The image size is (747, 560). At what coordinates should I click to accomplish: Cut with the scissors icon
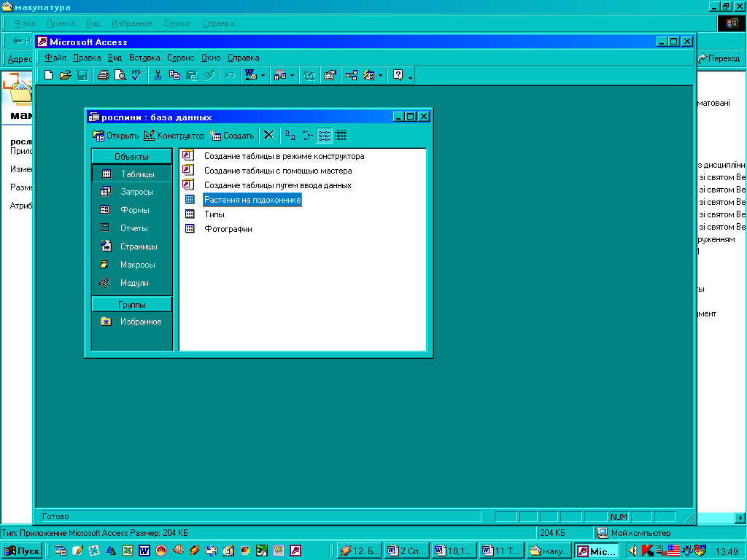158,75
